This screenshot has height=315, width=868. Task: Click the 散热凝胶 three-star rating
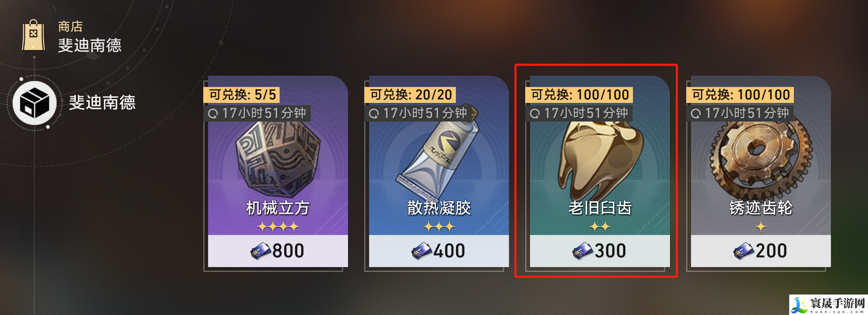(x=439, y=227)
